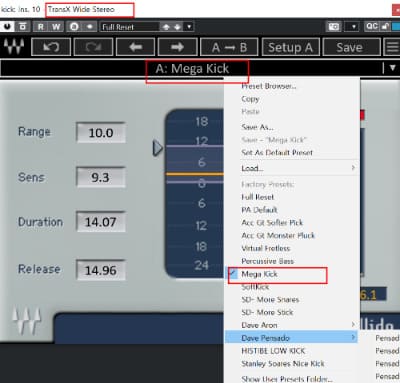
Task: Click the orange threshold line on meter
Action: click(195, 174)
